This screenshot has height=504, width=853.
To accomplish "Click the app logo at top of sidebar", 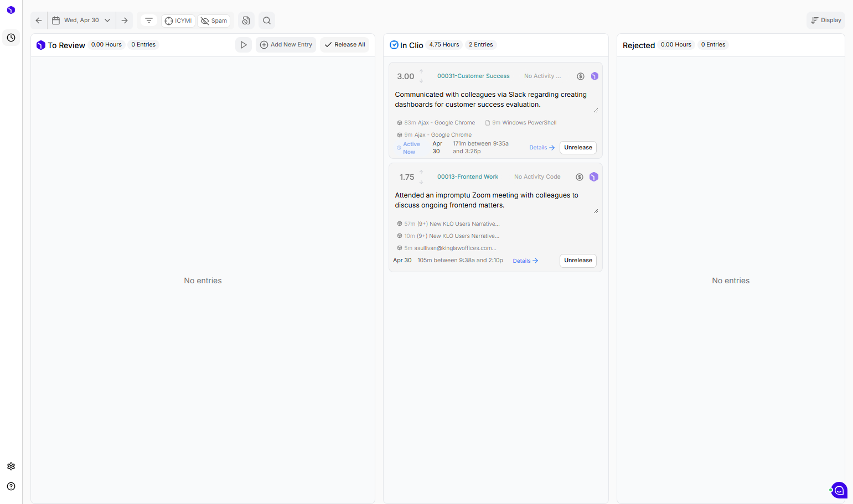I will click(x=11, y=10).
